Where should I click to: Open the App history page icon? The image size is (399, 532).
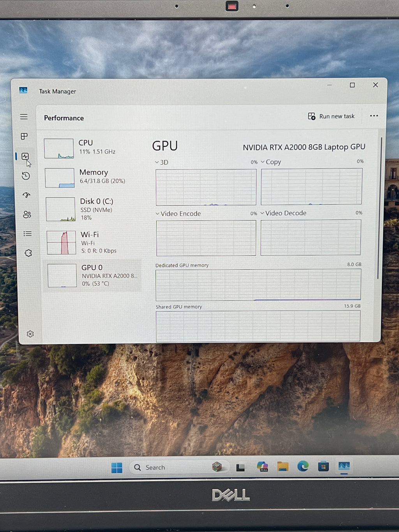(x=26, y=176)
